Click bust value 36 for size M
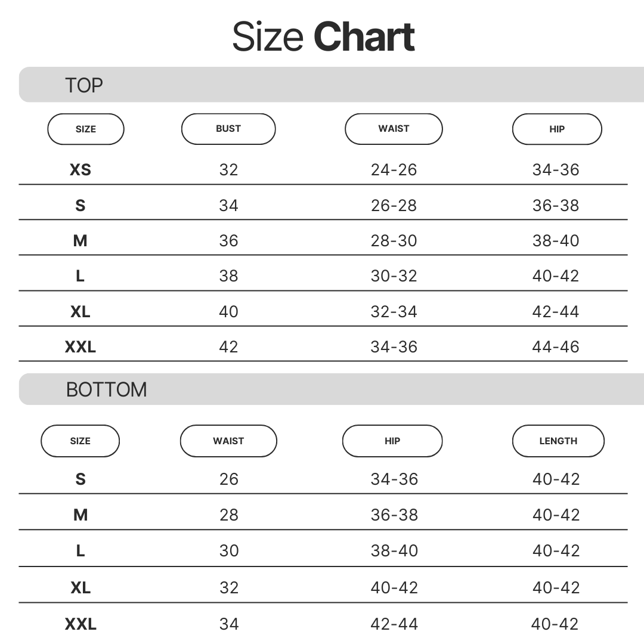This screenshot has height=644, width=644. point(228,241)
